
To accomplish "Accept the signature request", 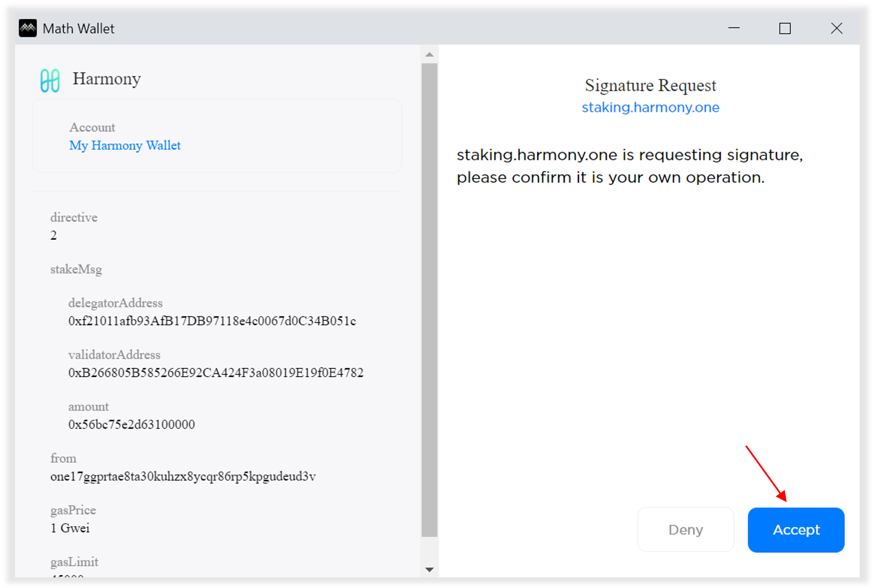I will [x=796, y=530].
